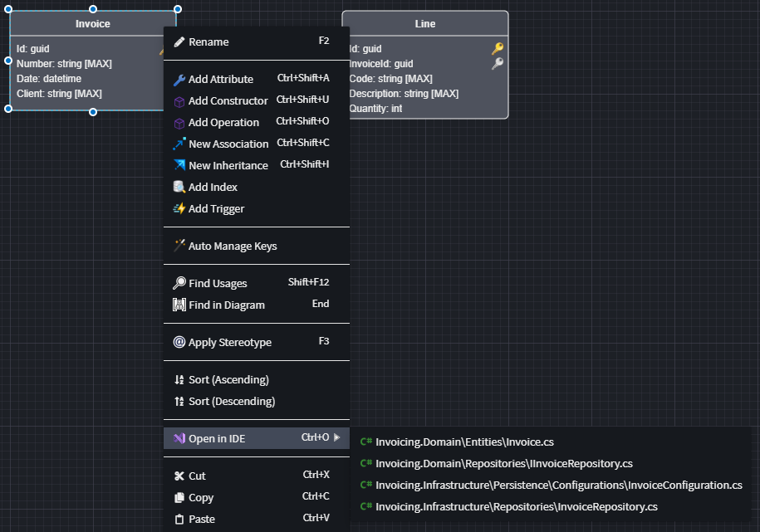Click the top-center resize handle of Invoice
Image resolution: width=760 pixels, height=532 pixels.
(x=93, y=9)
